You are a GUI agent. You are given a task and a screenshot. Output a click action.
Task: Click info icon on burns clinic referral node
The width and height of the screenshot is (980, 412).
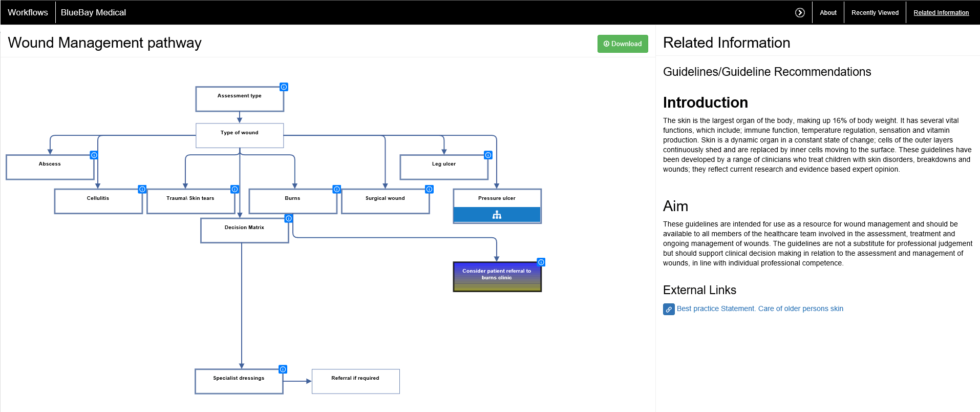coord(541,262)
